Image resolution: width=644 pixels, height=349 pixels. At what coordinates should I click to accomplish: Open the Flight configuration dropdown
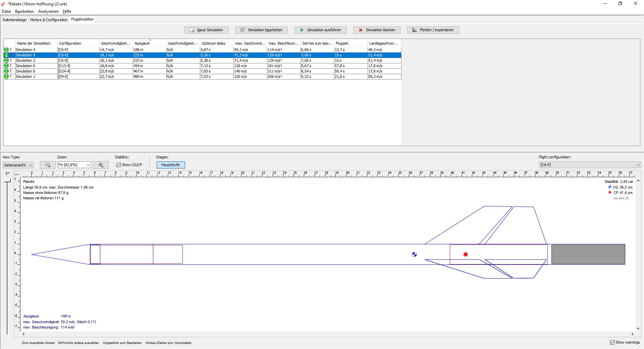click(x=590, y=165)
